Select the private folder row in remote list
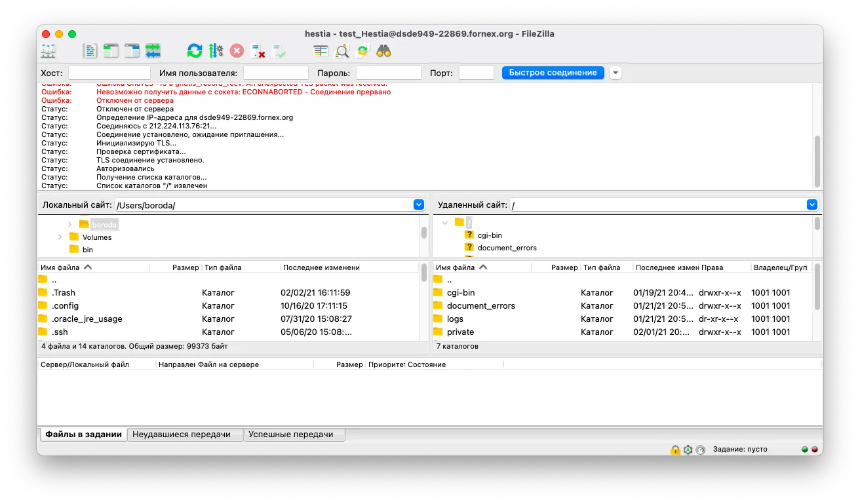Screen dimensions: 860x504 pyautogui.click(x=622, y=332)
